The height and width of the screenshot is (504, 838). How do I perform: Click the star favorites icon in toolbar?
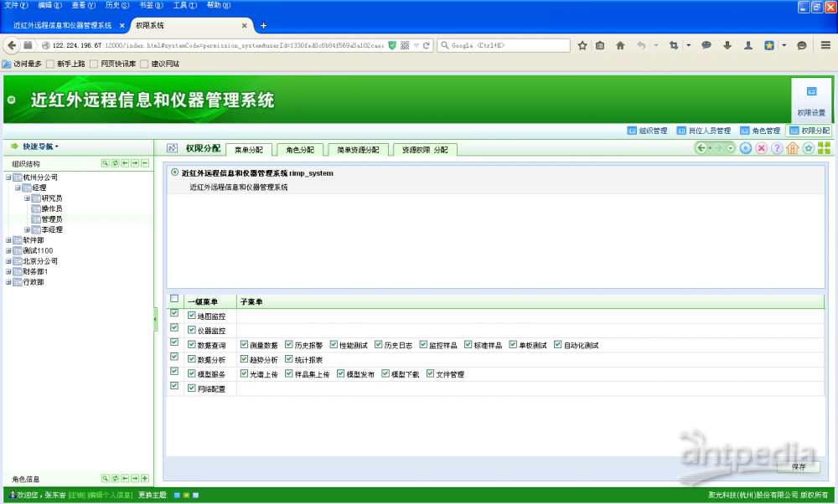(x=808, y=148)
